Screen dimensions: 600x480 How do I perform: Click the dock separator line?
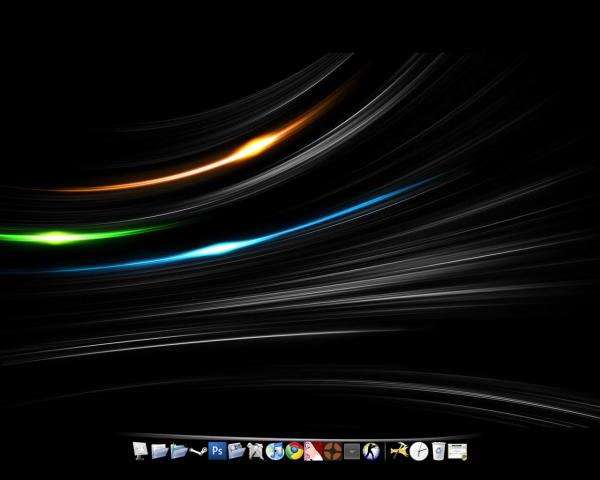(385, 451)
